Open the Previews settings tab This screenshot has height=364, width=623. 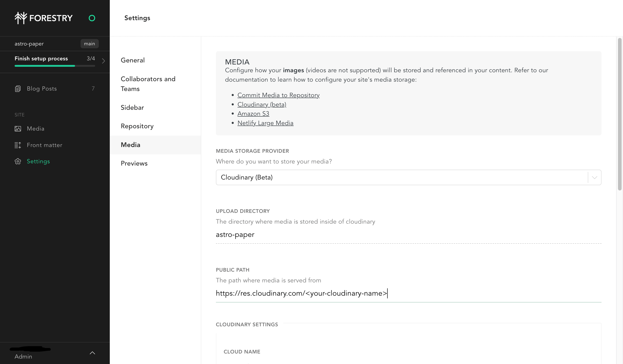[x=134, y=163]
